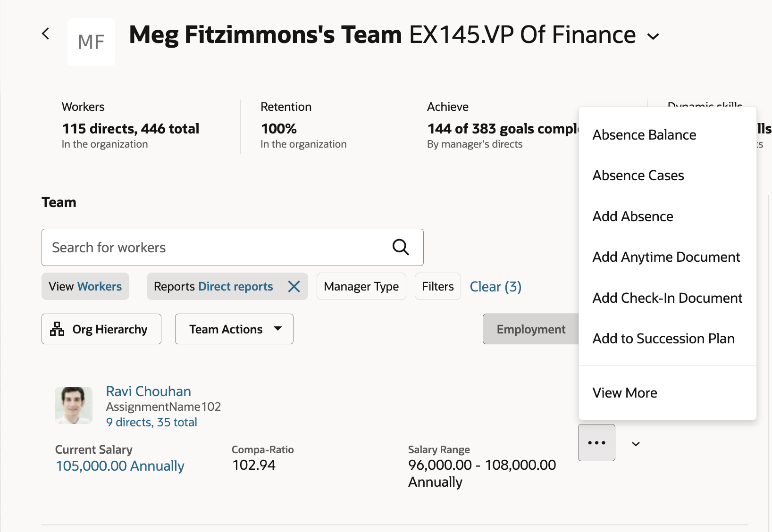Expand Ravi Chouhan's row details chevron
The image size is (772, 532).
tap(636, 444)
